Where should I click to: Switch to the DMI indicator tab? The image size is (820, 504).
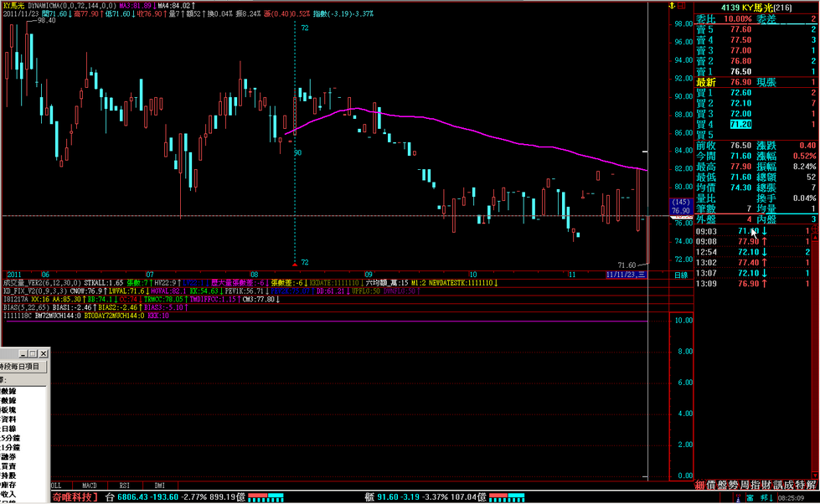[158, 485]
